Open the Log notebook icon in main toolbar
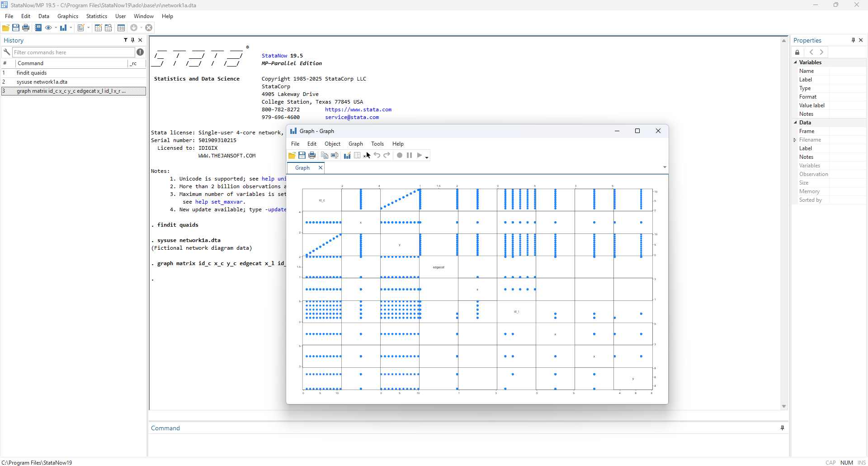The image size is (868, 466). (38, 28)
